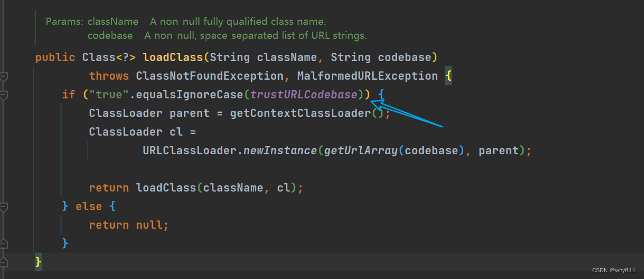Click the newInstance static method call
Viewport: 644px width, 279px height.
pos(280,151)
